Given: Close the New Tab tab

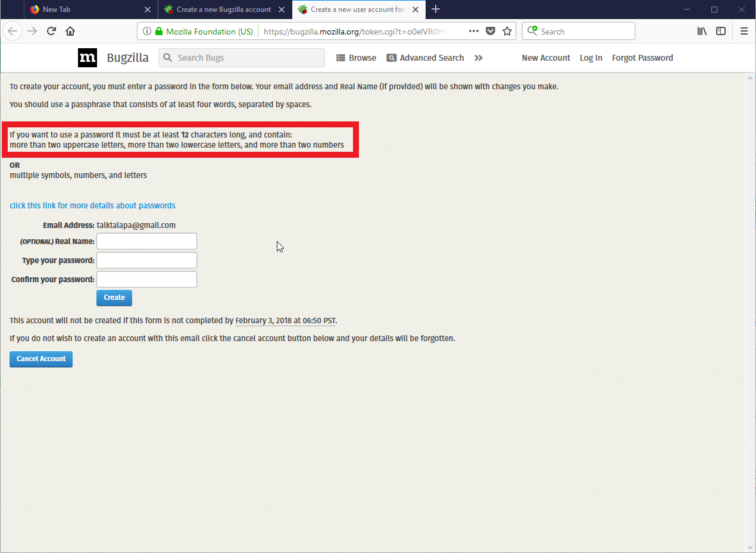Looking at the screenshot, I should click(x=148, y=10).
